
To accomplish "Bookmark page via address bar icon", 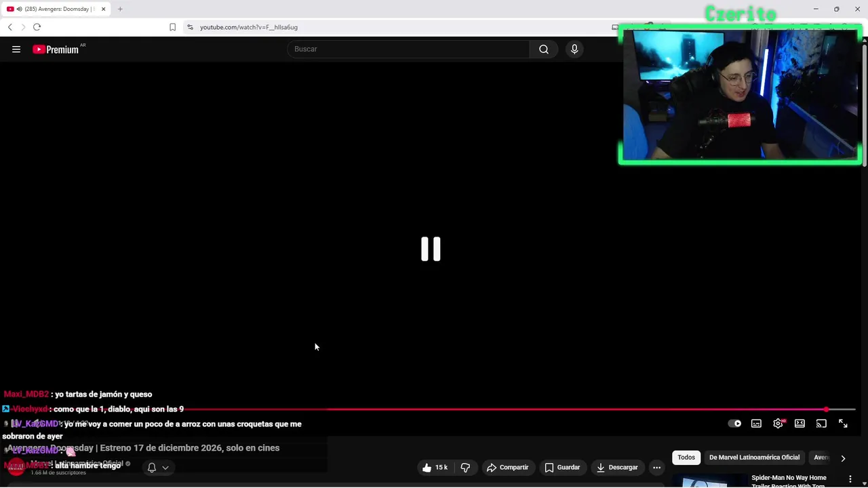I will click(x=172, y=27).
